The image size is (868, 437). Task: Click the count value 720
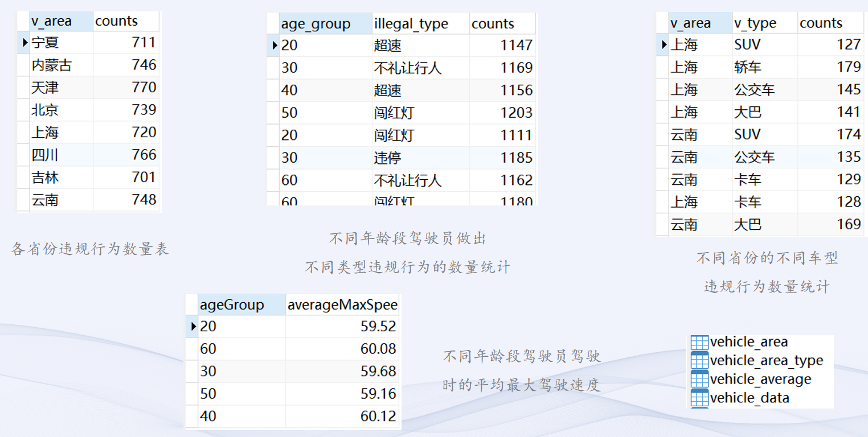(144, 133)
